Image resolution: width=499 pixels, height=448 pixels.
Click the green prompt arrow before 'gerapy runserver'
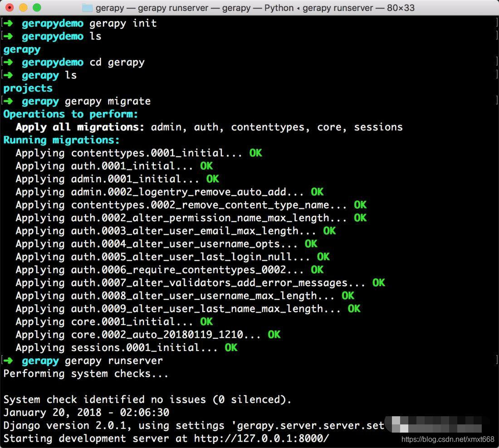(8, 361)
